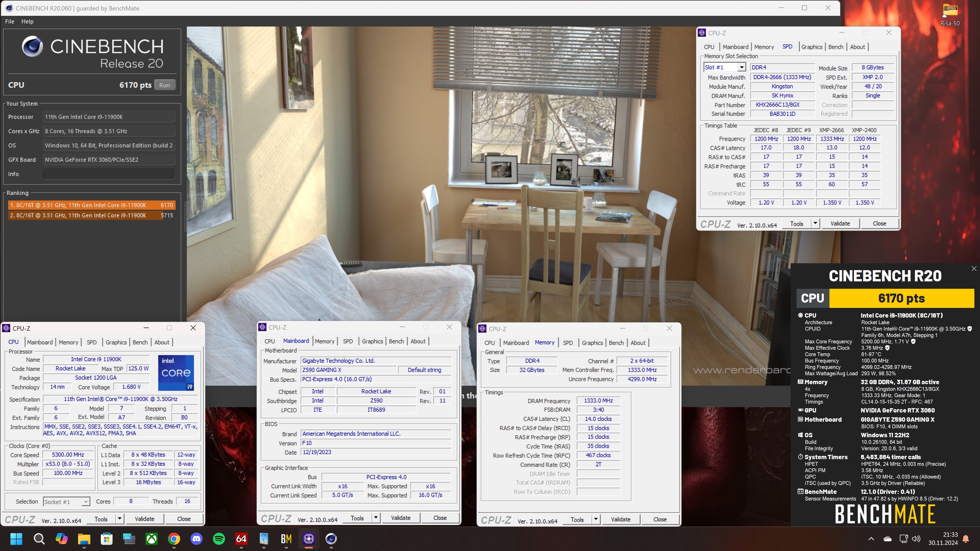Image resolution: width=980 pixels, height=551 pixels.
Task: Click Tools button in Memory window
Action: (x=577, y=519)
